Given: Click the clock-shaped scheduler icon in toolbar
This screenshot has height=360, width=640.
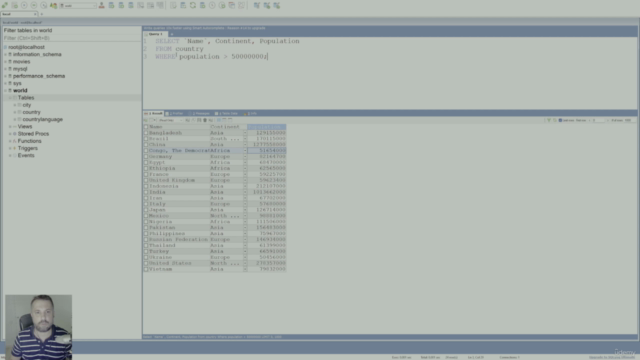Looking at the screenshot, I should (x=212, y=5).
